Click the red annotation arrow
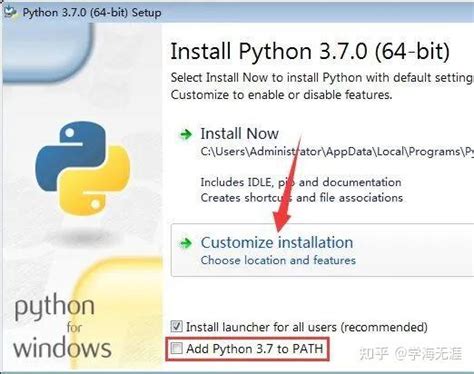Screen dimensions: 474x374 288,183
